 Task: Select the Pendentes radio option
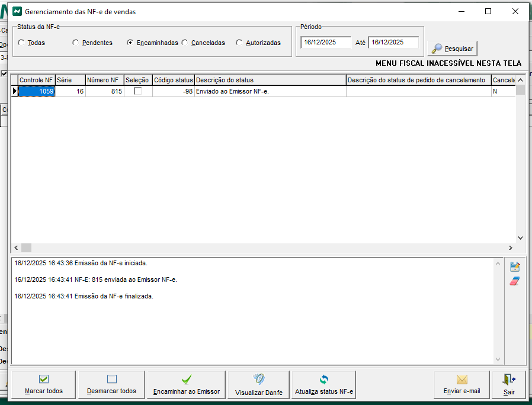tap(76, 43)
